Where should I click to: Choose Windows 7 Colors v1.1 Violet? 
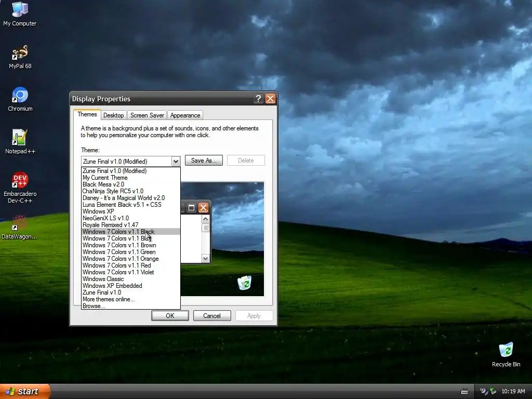click(130, 272)
